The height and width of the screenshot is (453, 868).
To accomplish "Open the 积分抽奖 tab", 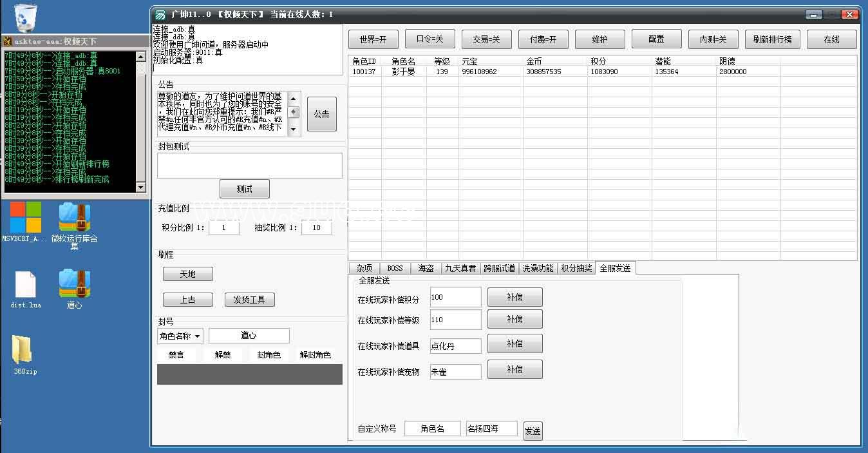I will 576,268.
